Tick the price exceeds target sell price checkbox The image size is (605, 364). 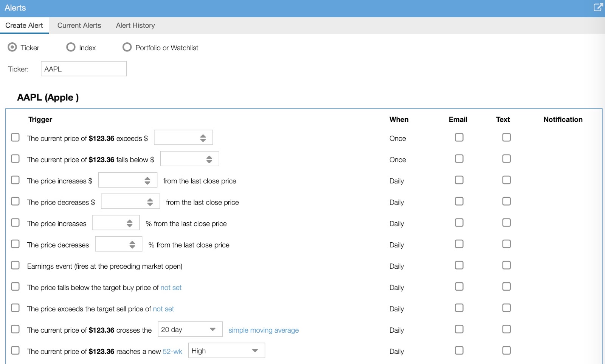[x=15, y=308]
